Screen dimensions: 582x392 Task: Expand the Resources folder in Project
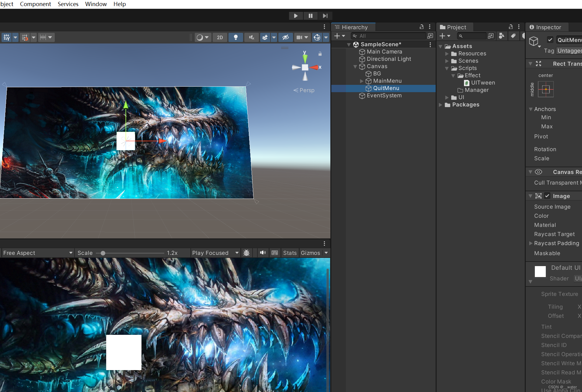point(447,54)
